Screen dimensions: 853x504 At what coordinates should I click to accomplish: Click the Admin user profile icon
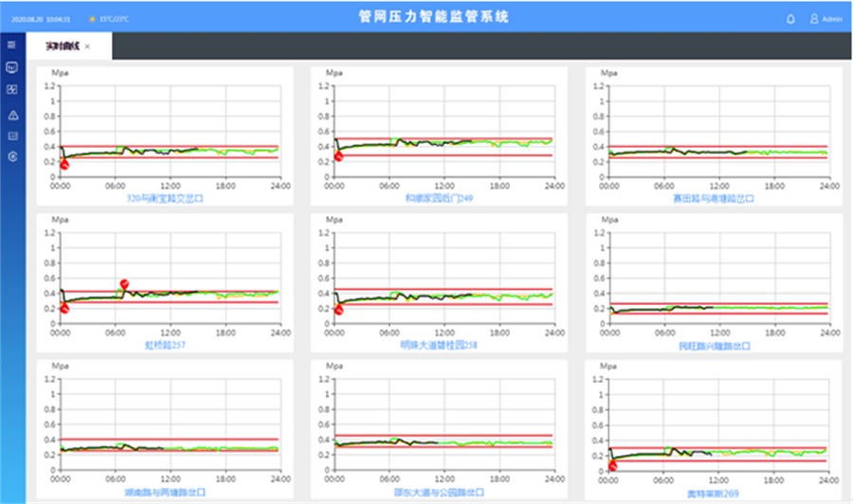tap(813, 18)
